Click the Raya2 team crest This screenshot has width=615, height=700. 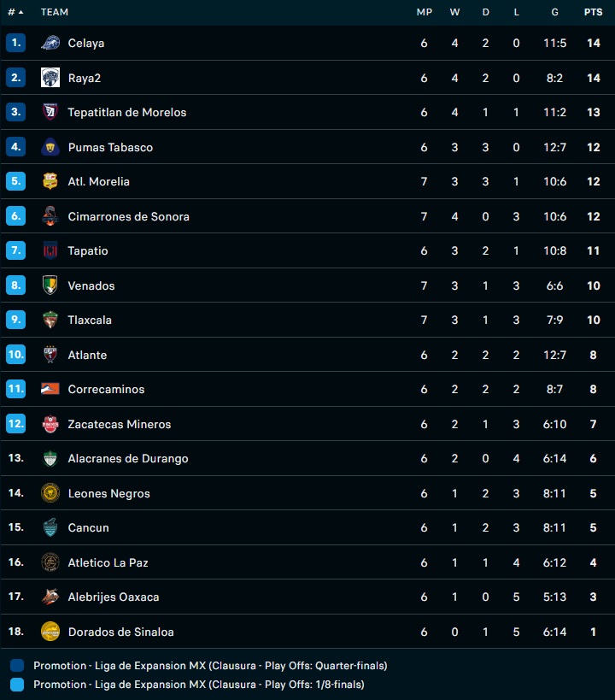[x=50, y=78]
